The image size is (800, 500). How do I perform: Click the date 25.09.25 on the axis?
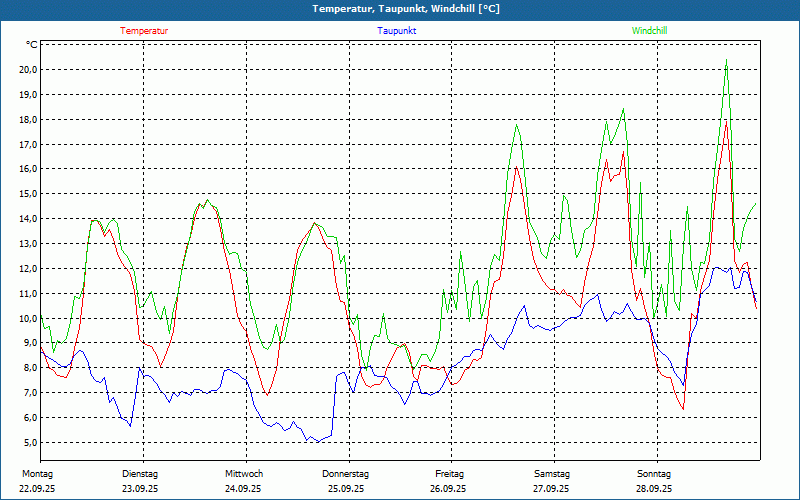point(346,489)
